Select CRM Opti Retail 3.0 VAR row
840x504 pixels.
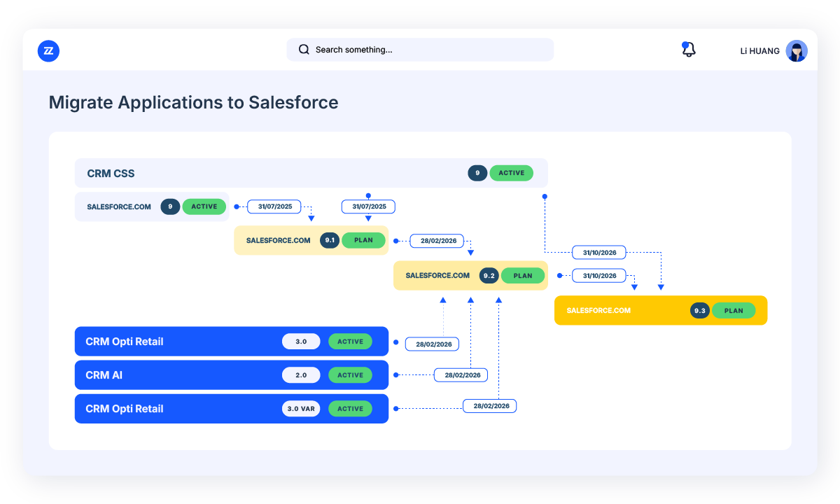pyautogui.click(x=232, y=409)
